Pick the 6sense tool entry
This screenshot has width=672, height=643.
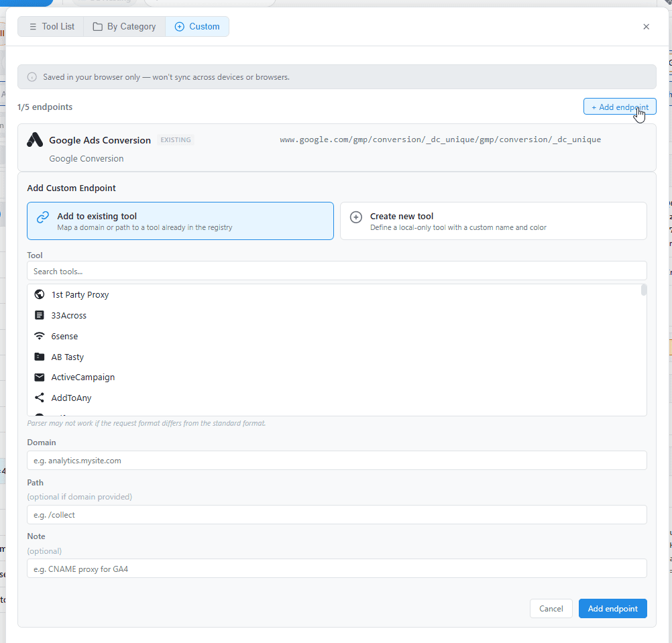pos(64,336)
